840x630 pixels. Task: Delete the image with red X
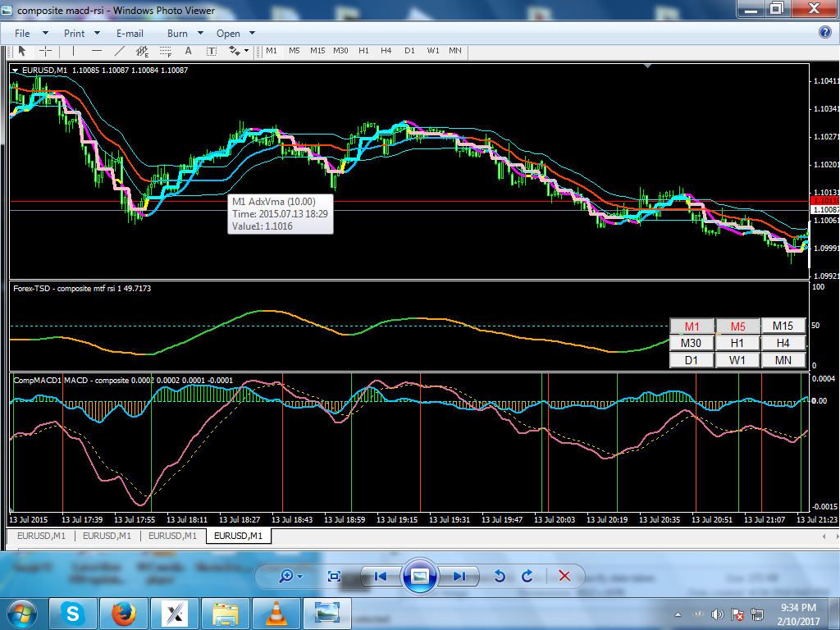coord(564,576)
